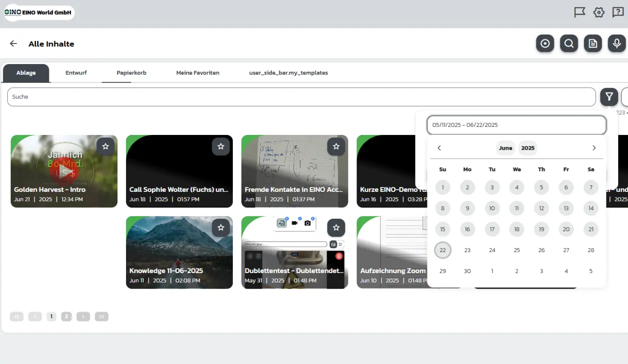Image resolution: width=628 pixels, height=364 pixels.
Task: Go to previous results page
Action: pyautogui.click(x=35, y=316)
